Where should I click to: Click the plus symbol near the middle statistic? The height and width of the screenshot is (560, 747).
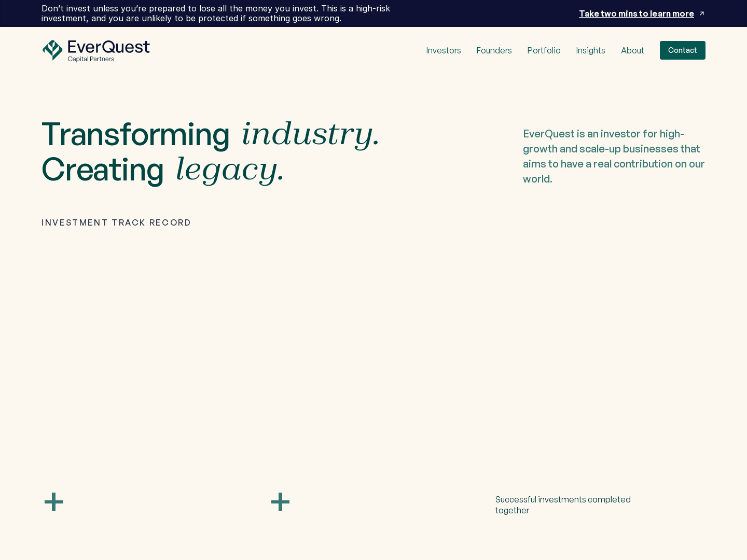[280, 501]
